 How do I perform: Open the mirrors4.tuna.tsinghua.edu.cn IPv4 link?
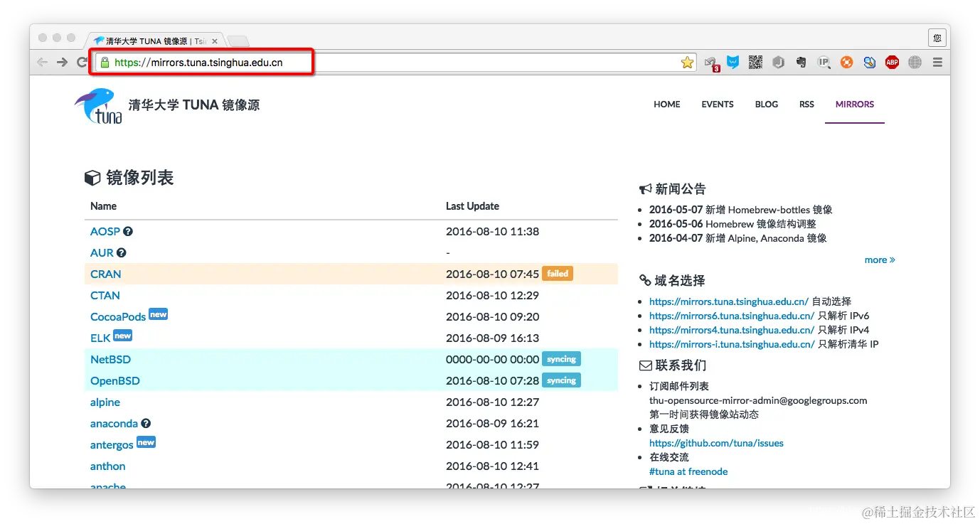pyautogui.click(x=732, y=330)
